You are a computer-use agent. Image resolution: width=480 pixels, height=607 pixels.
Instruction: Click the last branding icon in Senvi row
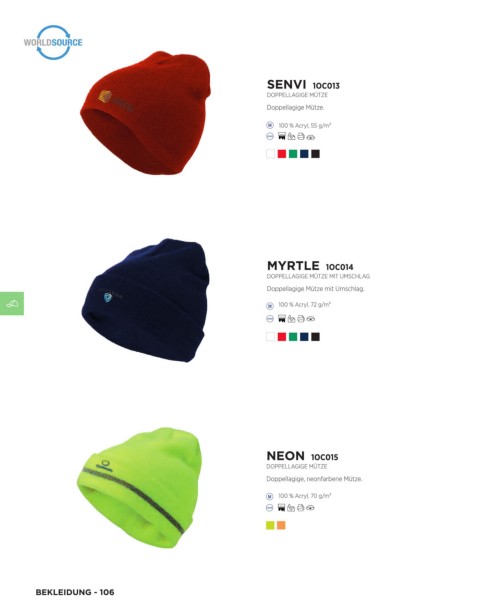tap(311, 137)
